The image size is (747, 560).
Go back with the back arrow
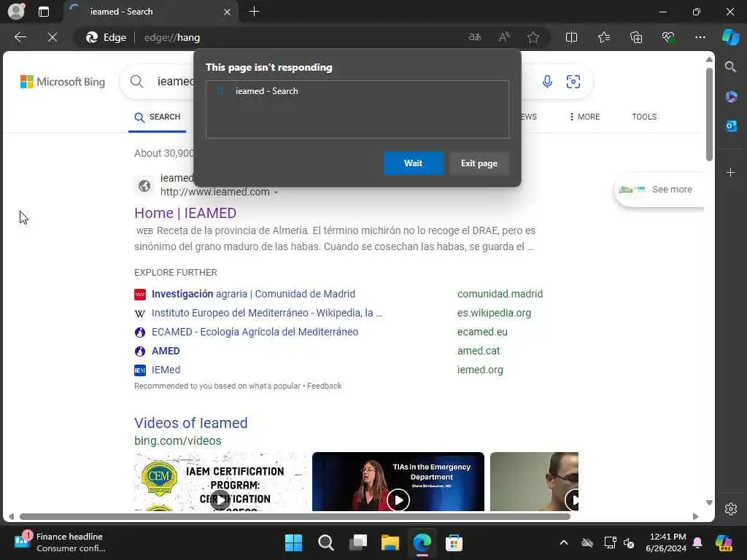[x=20, y=37]
